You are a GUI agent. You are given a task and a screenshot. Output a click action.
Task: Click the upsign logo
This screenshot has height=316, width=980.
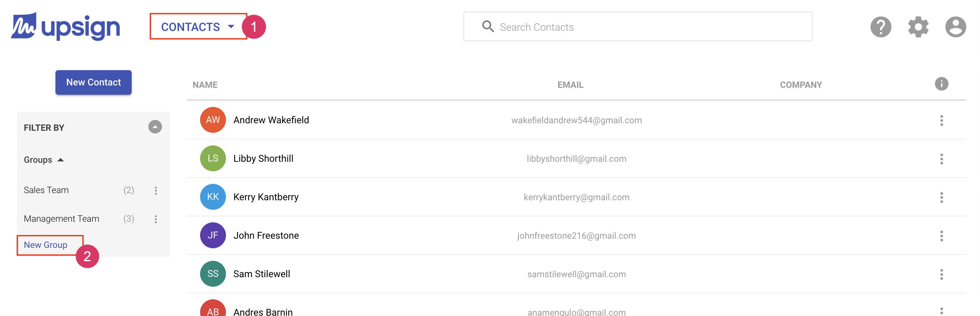pos(65,27)
